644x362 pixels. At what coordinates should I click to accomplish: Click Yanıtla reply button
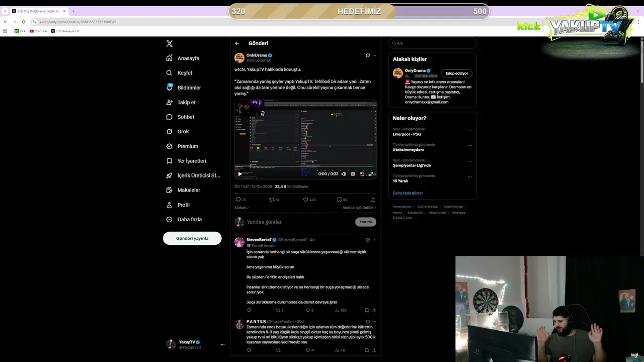366,222
